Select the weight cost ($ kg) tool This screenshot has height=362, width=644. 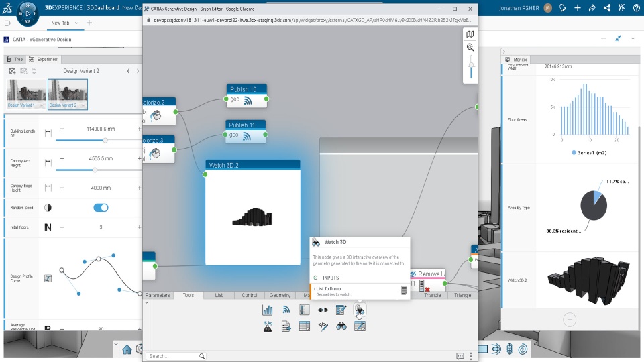pos(268,326)
